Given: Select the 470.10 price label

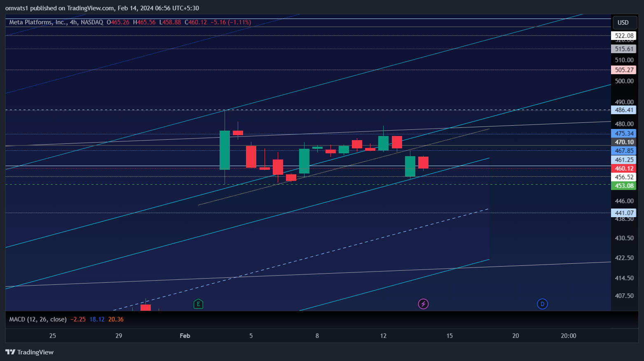Looking at the screenshot, I should (x=624, y=142).
